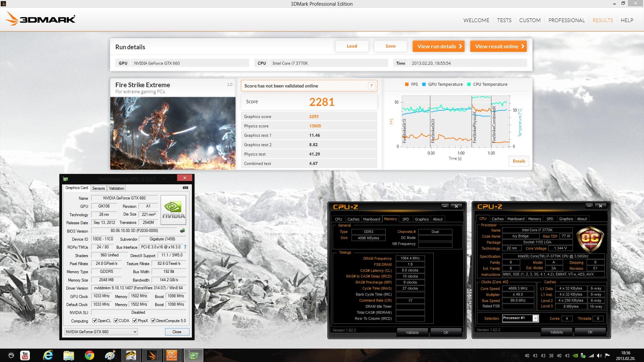This screenshot has height=362, width=644.
Task: Open Bus Interface help question mark in GPU-Z
Action: click(x=185, y=247)
